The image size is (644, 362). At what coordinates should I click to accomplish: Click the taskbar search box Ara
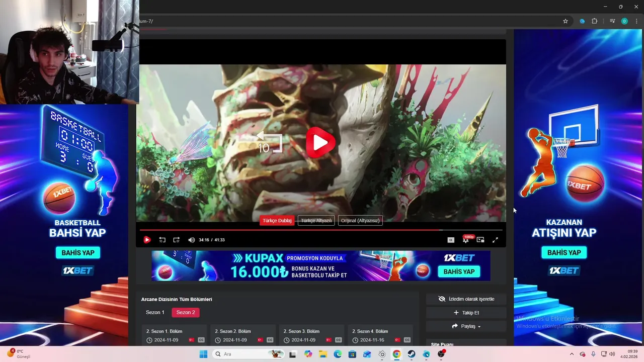[x=249, y=354]
